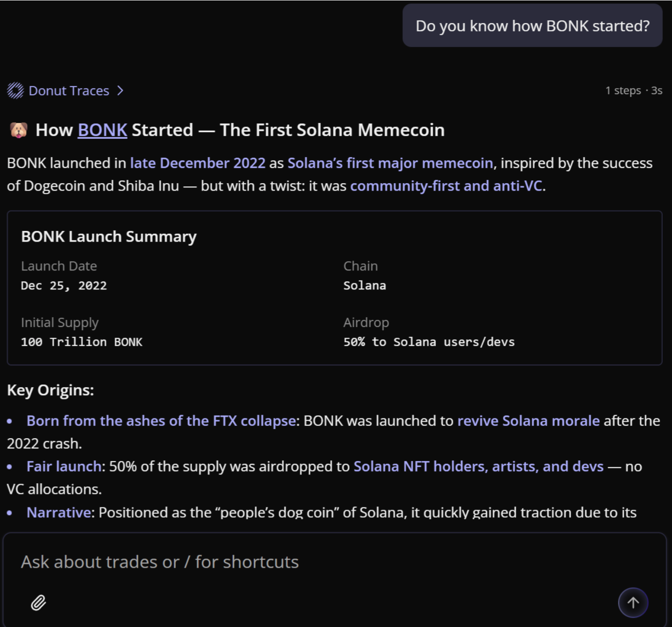Click the Donut Traces striped logo icon
This screenshot has width=672, height=627.
pos(15,90)
